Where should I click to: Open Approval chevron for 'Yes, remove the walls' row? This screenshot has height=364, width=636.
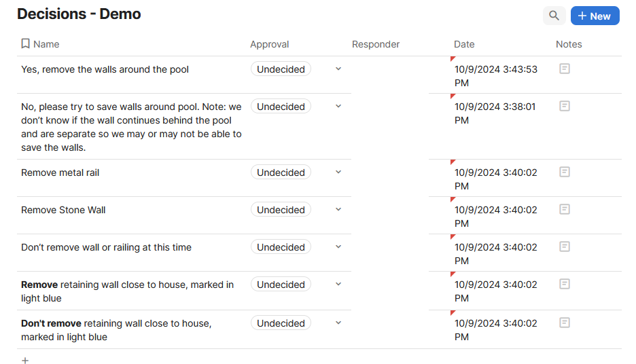[338, 69]
